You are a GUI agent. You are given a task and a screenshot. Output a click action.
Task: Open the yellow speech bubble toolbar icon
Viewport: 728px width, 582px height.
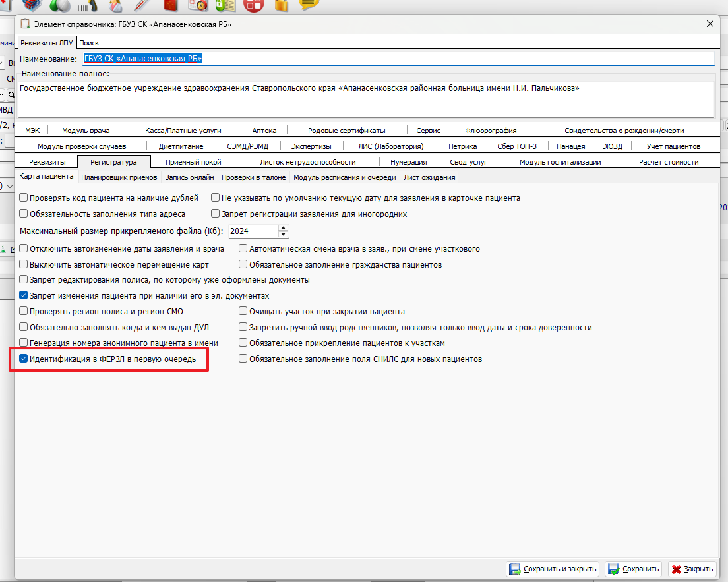click(x=309, y=5)
